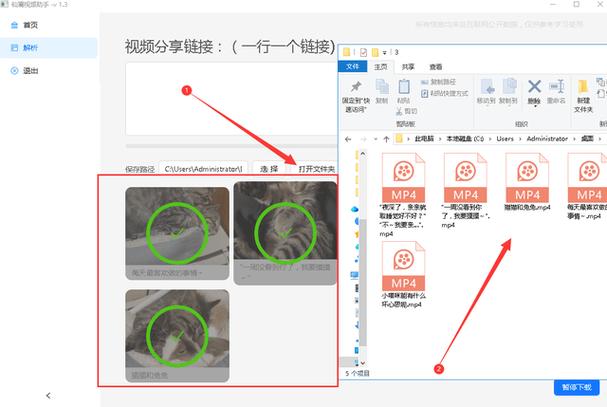
Task: Select the 猫猫和兔兔.mp4 file
Action: [527, 182]
